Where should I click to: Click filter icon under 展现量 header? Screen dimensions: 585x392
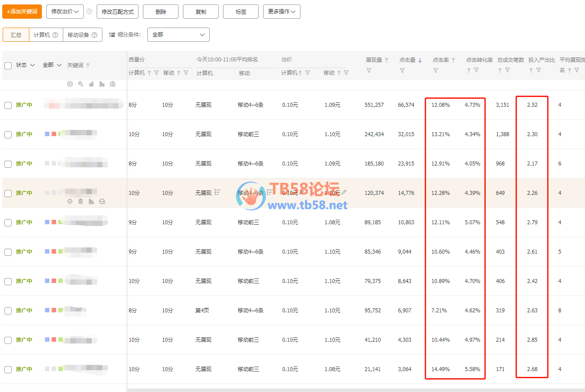coord(369,70)
